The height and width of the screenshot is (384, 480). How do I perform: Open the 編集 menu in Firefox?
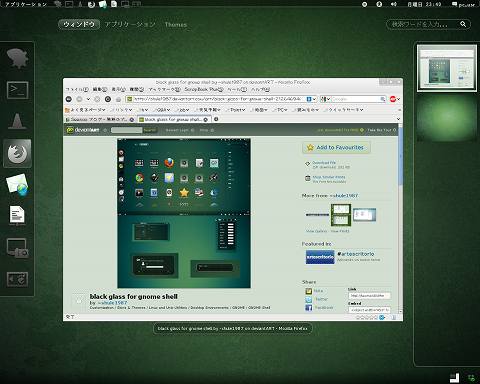pyautogui.click(x=99, y=89)
